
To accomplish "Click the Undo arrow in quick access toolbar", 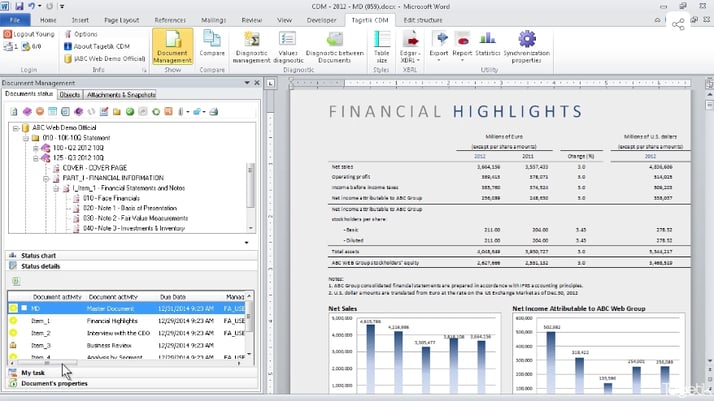I will point(32,6).
